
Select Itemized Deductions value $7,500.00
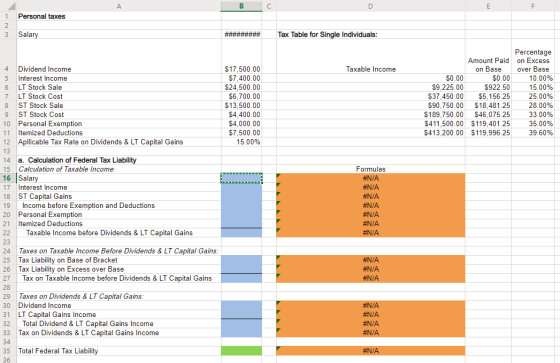241,133
